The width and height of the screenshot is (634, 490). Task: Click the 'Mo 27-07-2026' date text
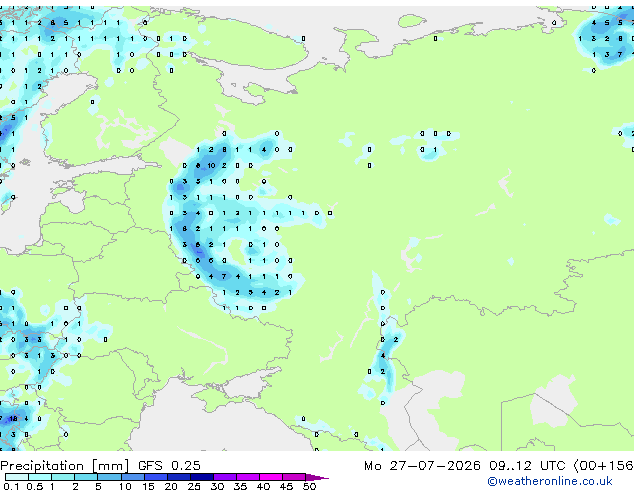422,466
